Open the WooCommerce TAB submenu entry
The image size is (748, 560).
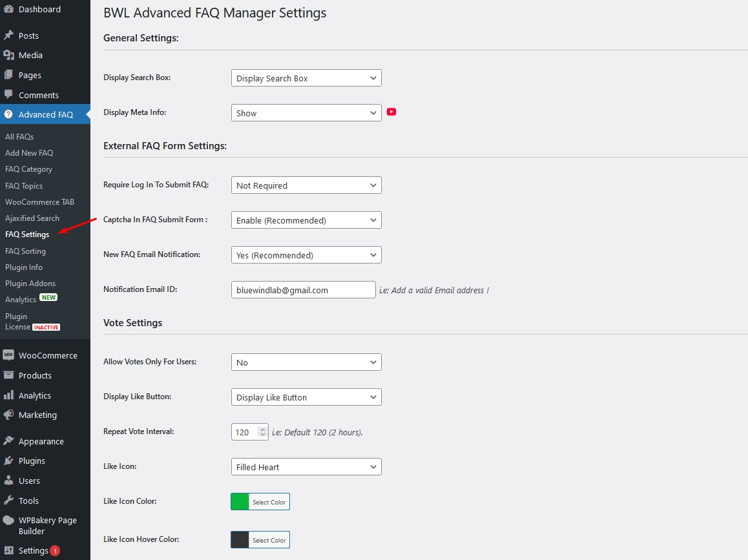pos(40,202)
